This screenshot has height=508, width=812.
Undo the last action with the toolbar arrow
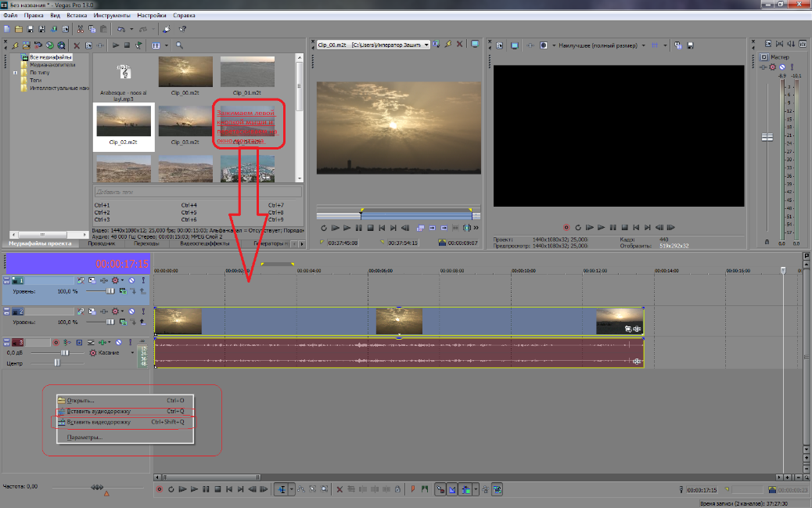point(121,29)
